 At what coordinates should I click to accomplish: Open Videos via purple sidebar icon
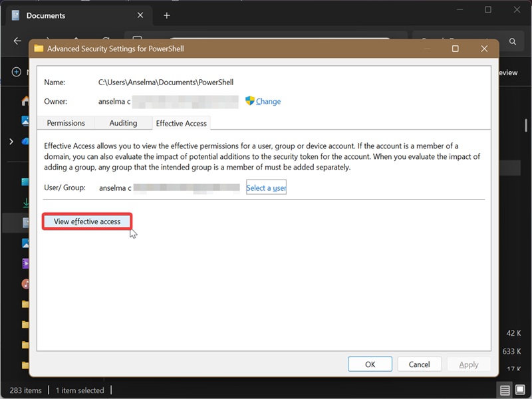coord(25,263)
